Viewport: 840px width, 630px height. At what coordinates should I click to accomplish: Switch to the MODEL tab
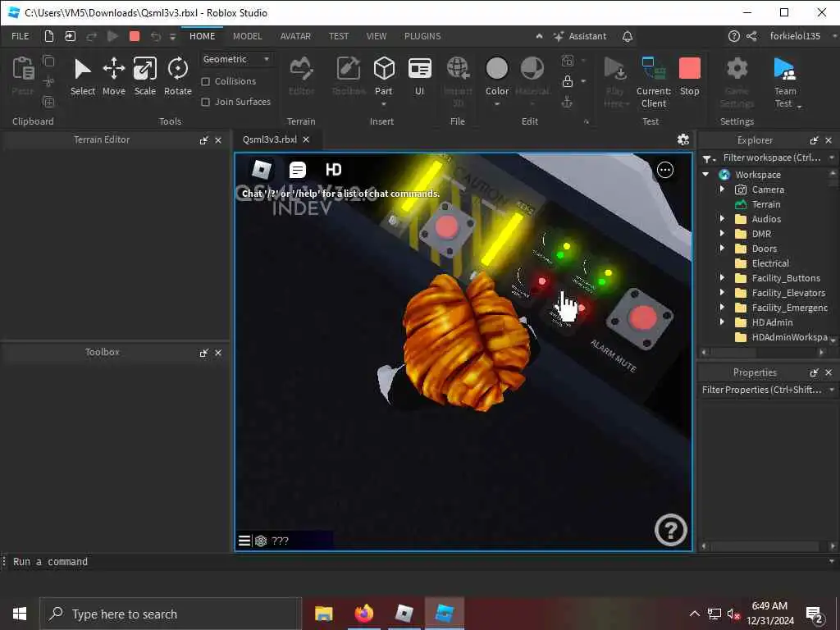click(x=248, y=36)
